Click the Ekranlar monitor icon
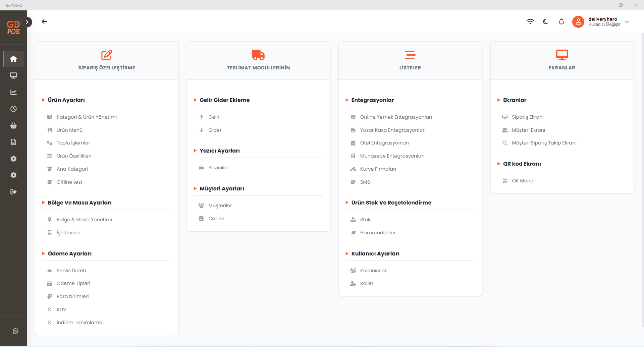This screenshot has width=644, height=347. point(562,55)
